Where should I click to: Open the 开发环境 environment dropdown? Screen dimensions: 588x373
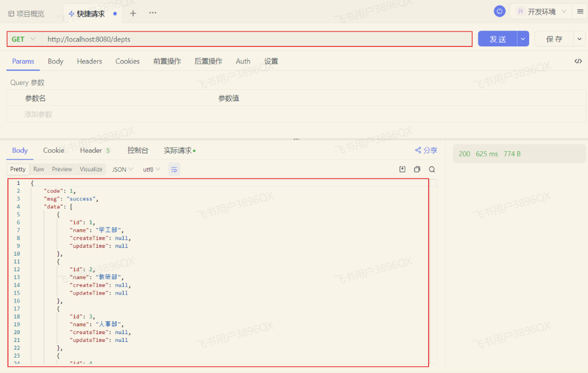click(541, 12)
